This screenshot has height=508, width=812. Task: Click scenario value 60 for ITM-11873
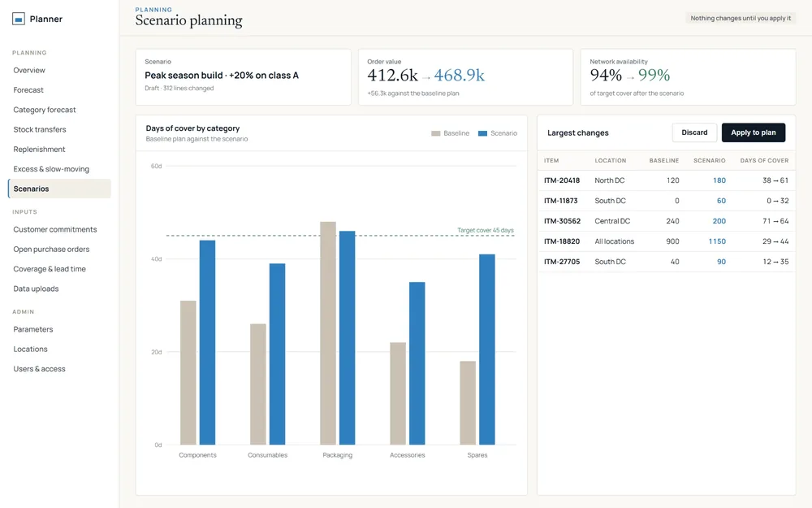[721, 201]
